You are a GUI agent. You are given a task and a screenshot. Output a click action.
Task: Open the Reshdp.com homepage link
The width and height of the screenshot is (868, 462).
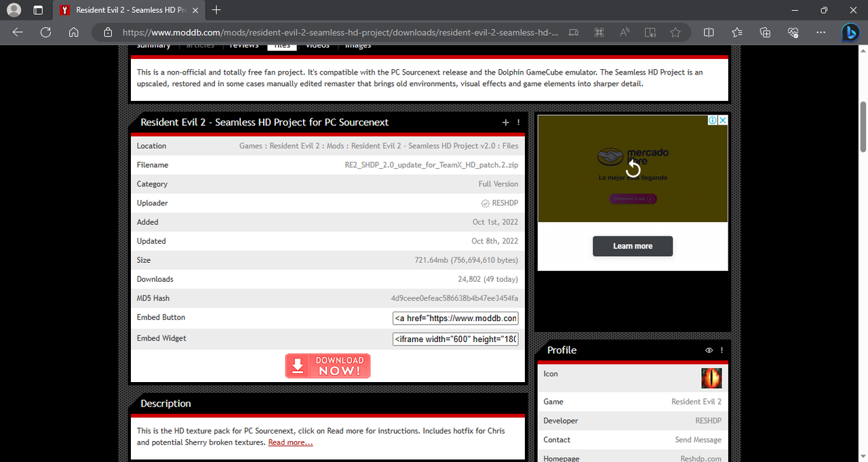coord(701,459)
